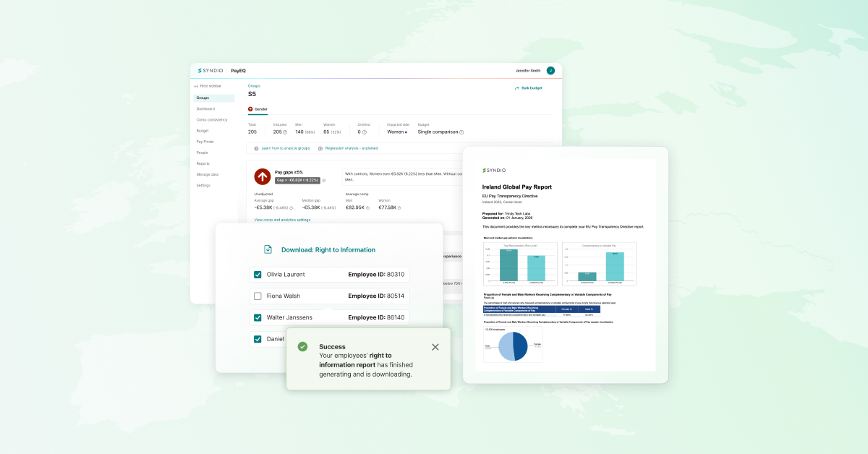The width and height of the screenshot is (868, 454).
Task: Select Groups in the sidebar
Action: (x=213, y=98)
